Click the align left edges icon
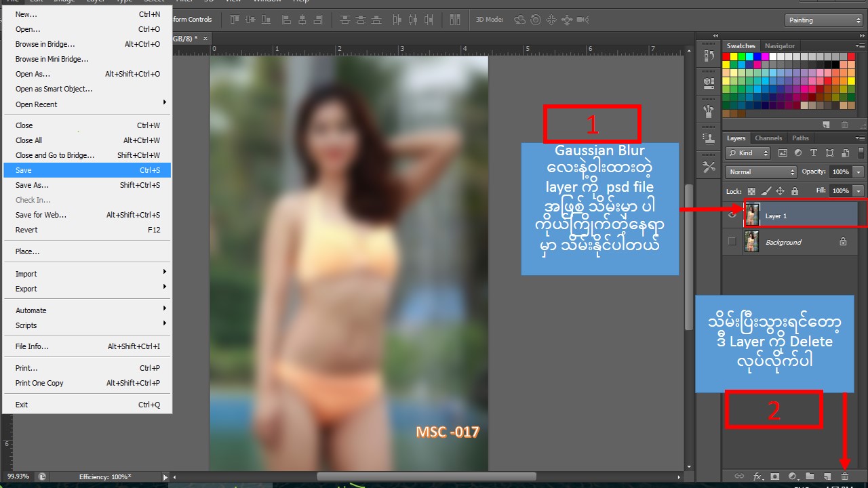868x488 pixels. coord(286,20)
